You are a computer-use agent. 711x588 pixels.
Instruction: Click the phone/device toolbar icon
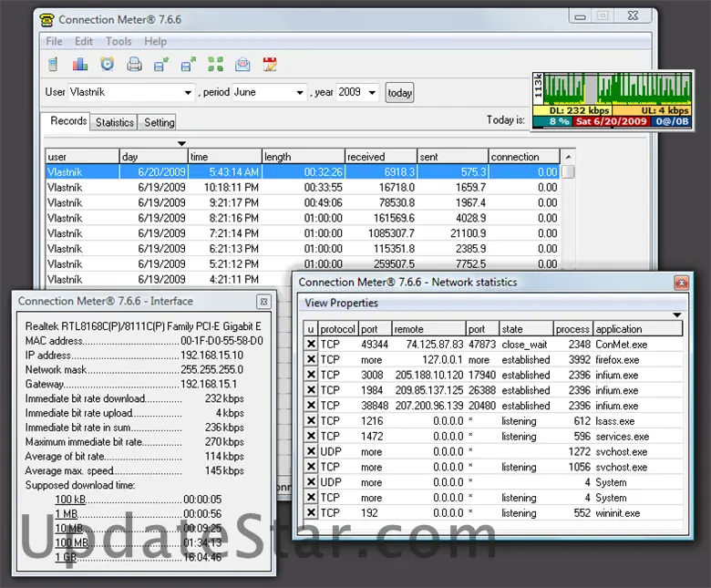[53, 65]
